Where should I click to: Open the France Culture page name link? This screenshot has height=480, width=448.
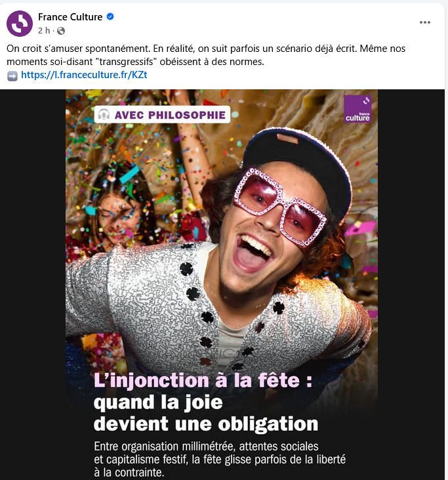click(x=70, y=17)
